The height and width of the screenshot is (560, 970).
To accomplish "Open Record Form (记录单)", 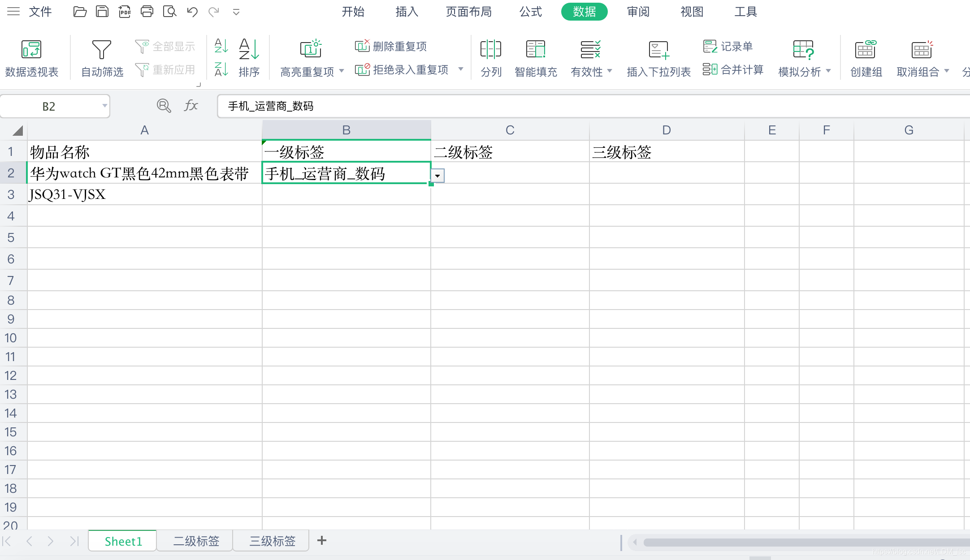I will (x=728, y=46).
